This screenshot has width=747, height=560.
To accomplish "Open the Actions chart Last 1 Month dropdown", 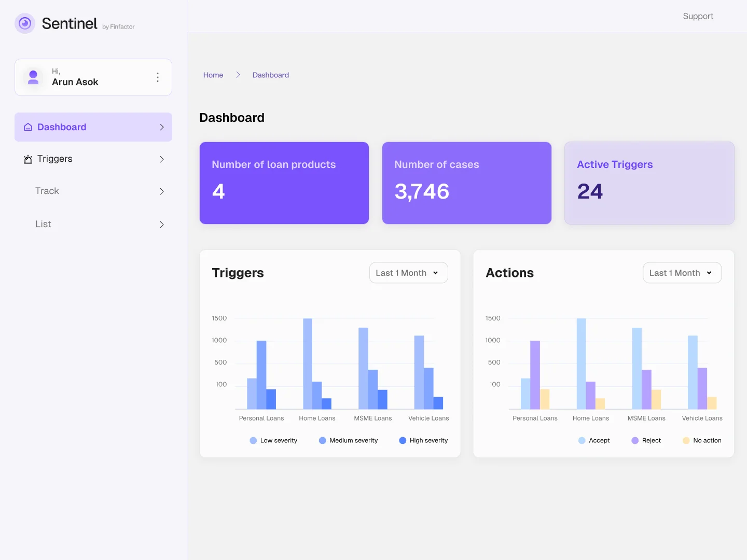I will (x=682, y=273).
